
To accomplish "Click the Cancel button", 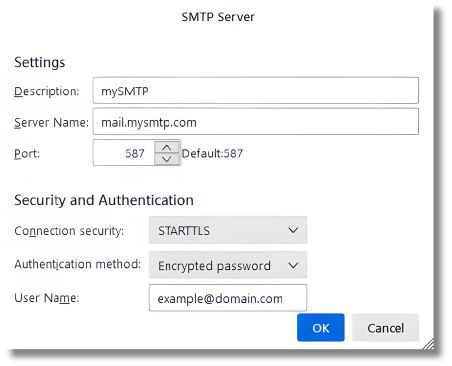I will point(386,328).
